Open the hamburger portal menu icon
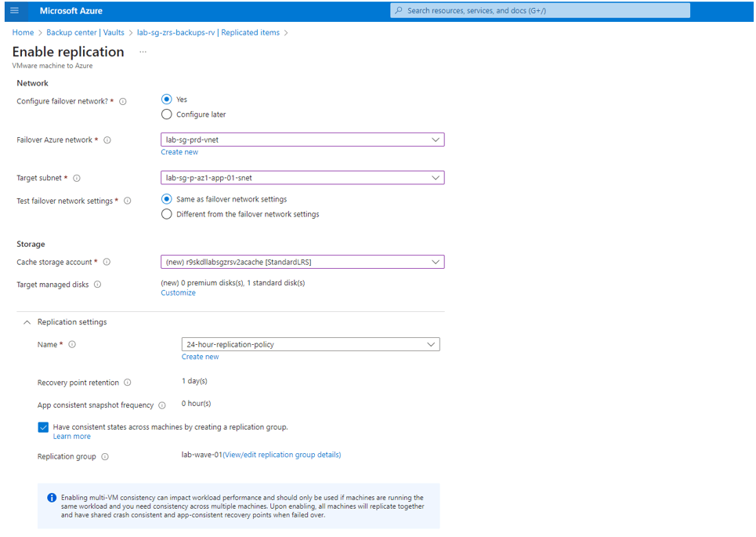756x537 pixels. click(14, 11)
